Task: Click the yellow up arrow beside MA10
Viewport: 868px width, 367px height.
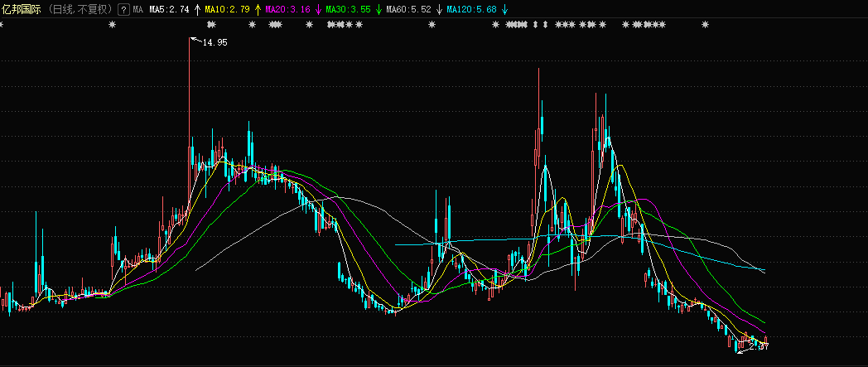Action: [x=258, y=9]
